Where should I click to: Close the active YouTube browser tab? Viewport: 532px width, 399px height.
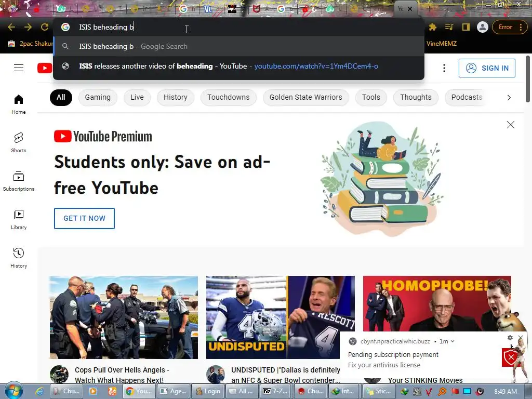410,9
